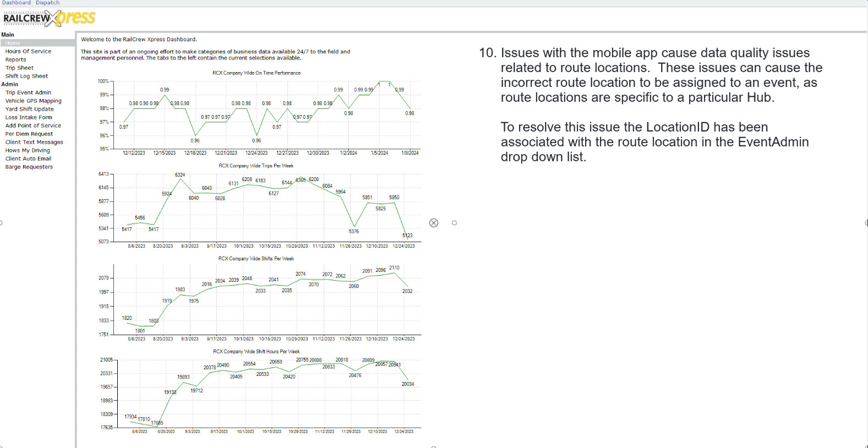Open Client Text Messages
868x448 pixels.
pos(34,142)
